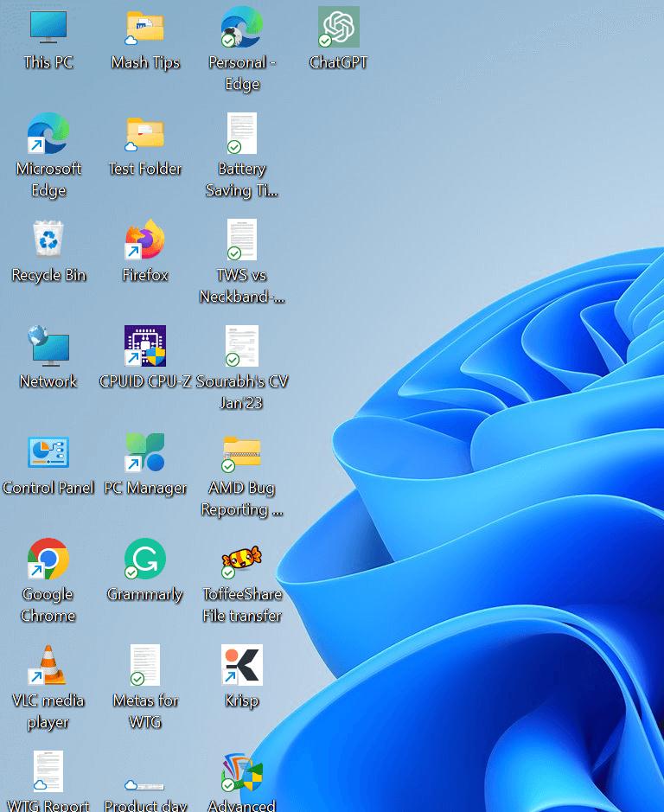The image size is (664, 812).
Task: Select the PC Manager shortcut
Action: point(145,453)
